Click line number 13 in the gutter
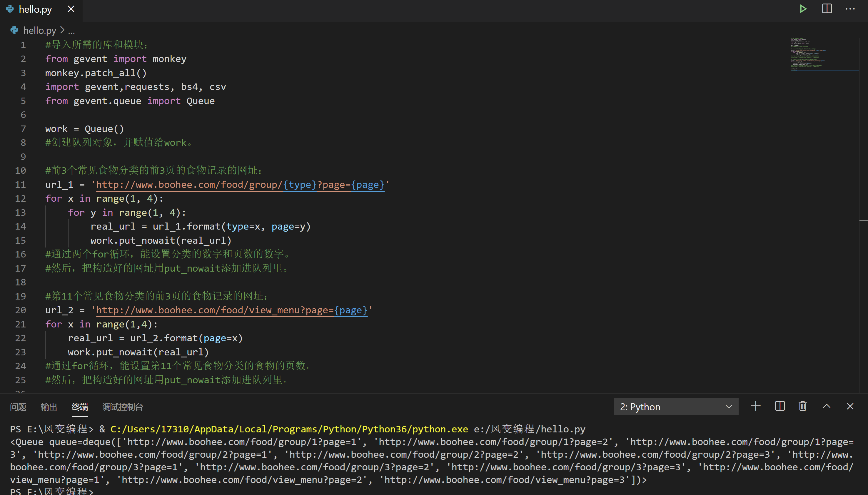The height and width of the screenshot is (495, 868). click(x=20, y=213)
